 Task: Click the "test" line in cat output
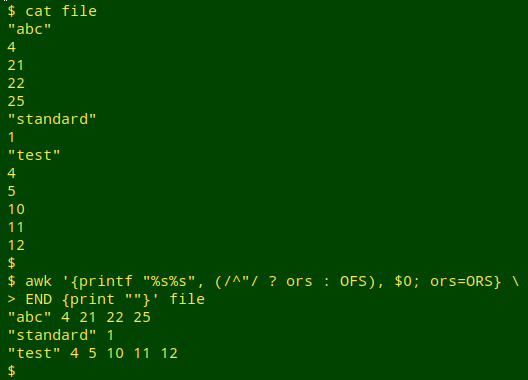[34, 155]
